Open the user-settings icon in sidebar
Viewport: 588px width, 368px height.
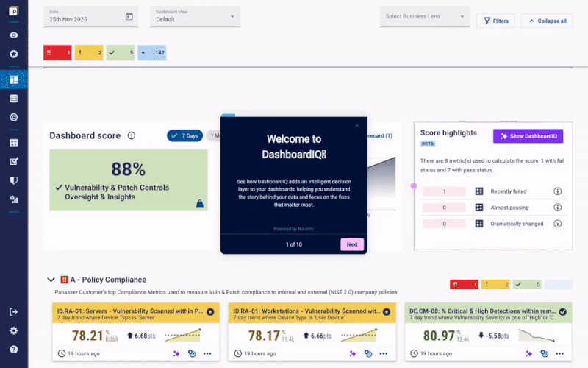(x=14, y=199)
